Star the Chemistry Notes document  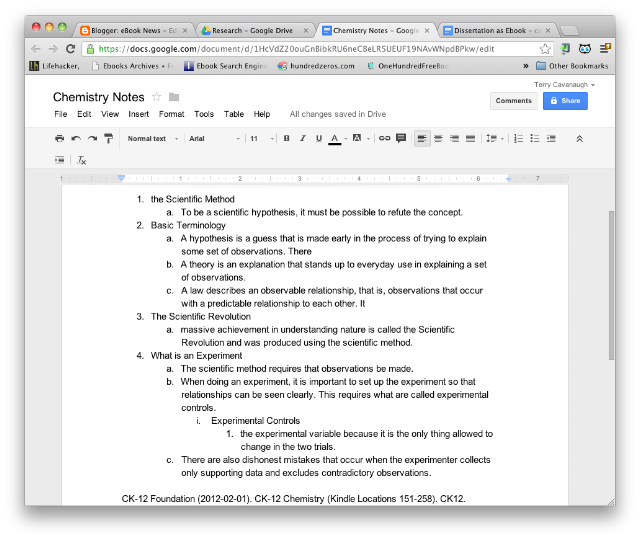(x=156, y=97)
